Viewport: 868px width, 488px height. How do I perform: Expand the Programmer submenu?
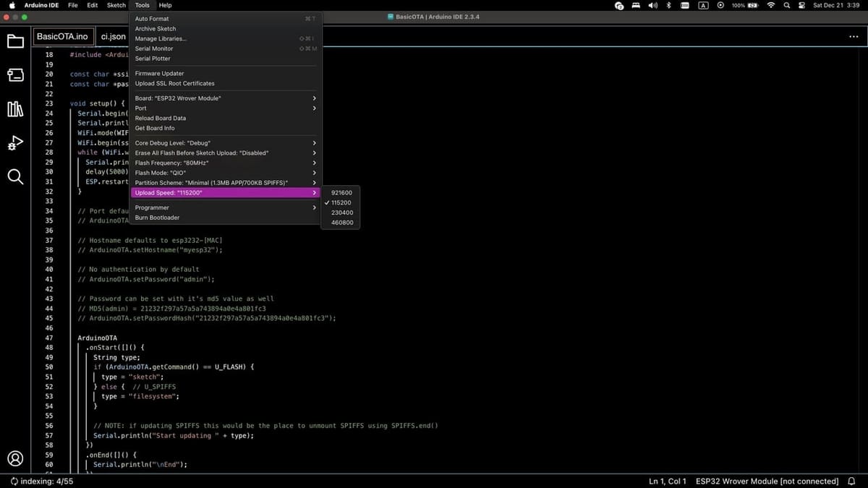point(225,207)
